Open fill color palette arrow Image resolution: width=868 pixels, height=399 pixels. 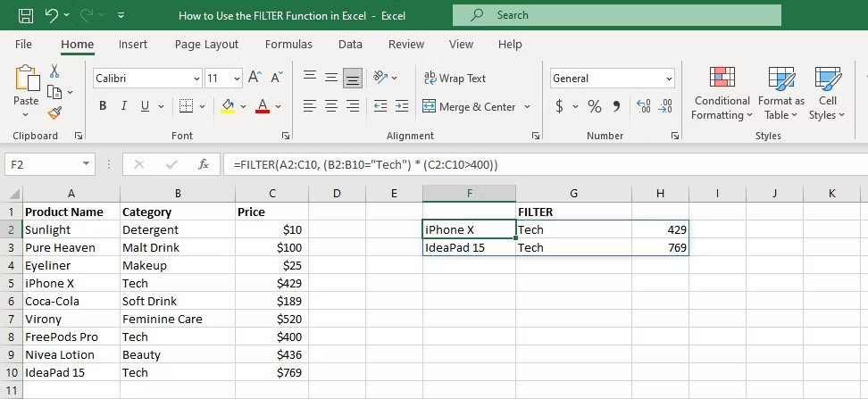pos(243,106)
